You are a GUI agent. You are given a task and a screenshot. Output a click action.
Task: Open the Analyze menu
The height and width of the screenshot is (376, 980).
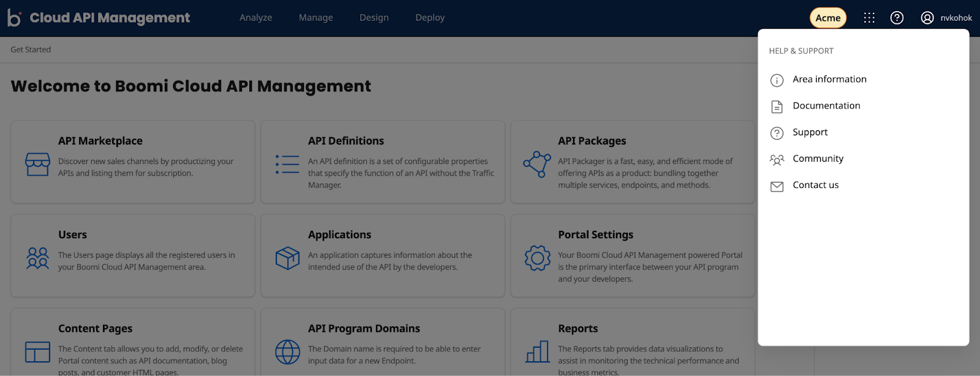point(255,18)
